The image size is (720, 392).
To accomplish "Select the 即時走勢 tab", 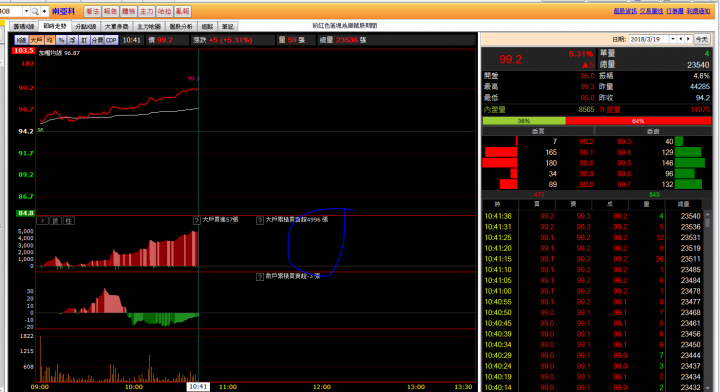I will coord(55,26).
